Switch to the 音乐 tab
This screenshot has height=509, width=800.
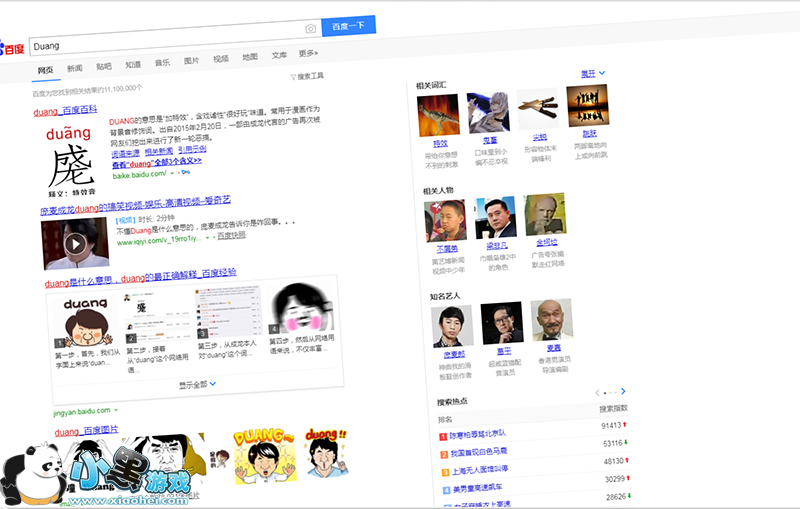pos(162,62)
